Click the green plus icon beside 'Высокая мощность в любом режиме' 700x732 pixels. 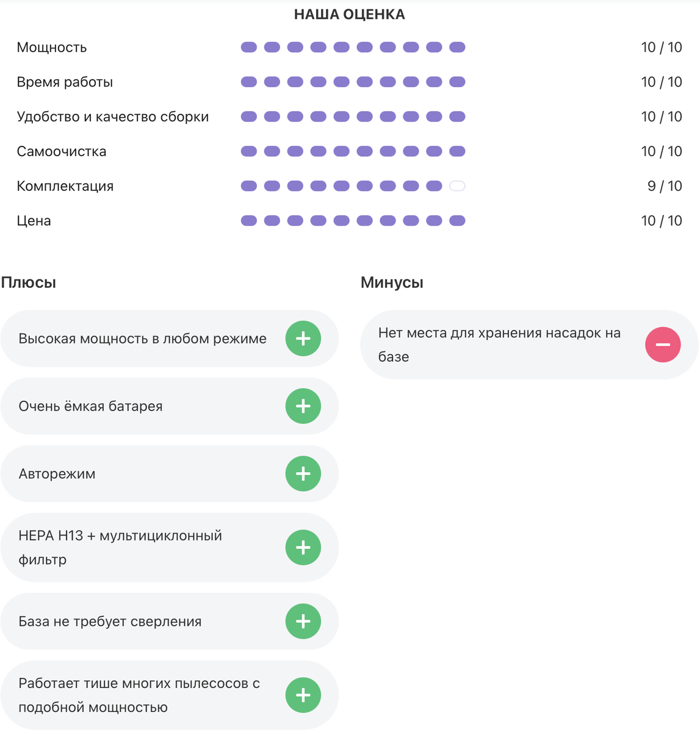303,339
